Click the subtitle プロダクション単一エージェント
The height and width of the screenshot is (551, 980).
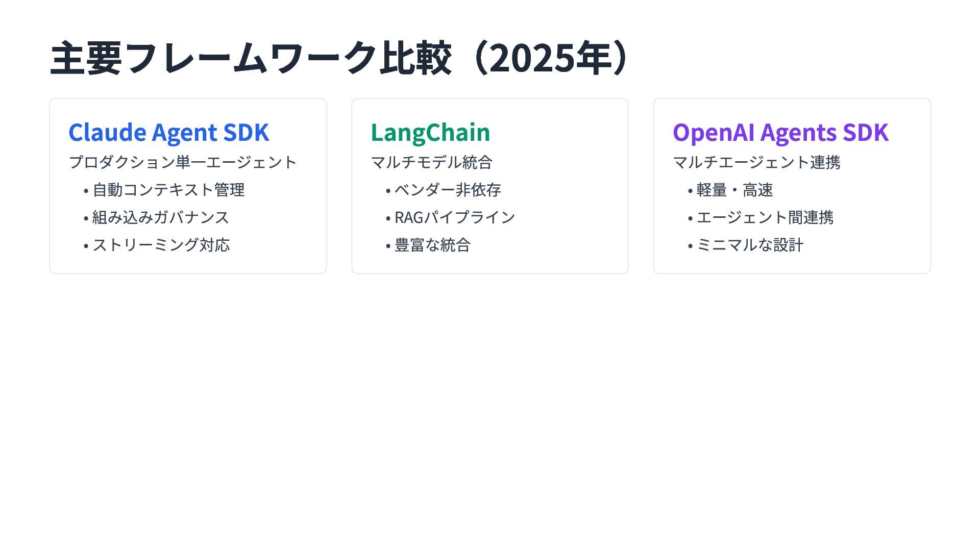coord(183,162)
